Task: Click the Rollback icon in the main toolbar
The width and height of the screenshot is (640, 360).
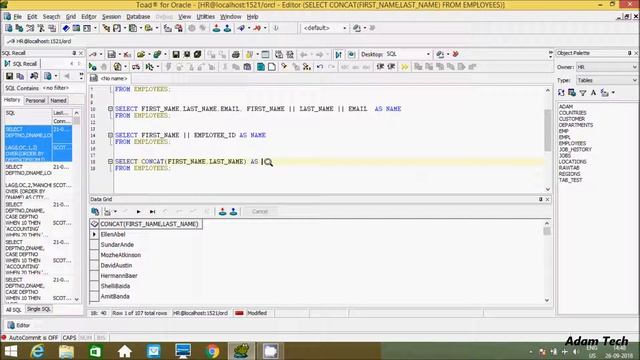Action: click(x=227, y=28)
